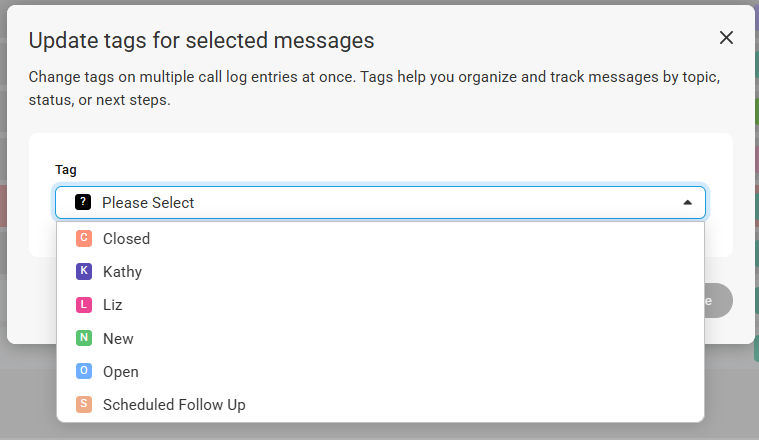Click the pink L badge beside Liz
The height and width of the screenshot is (440, 759).
pos(84,304)
